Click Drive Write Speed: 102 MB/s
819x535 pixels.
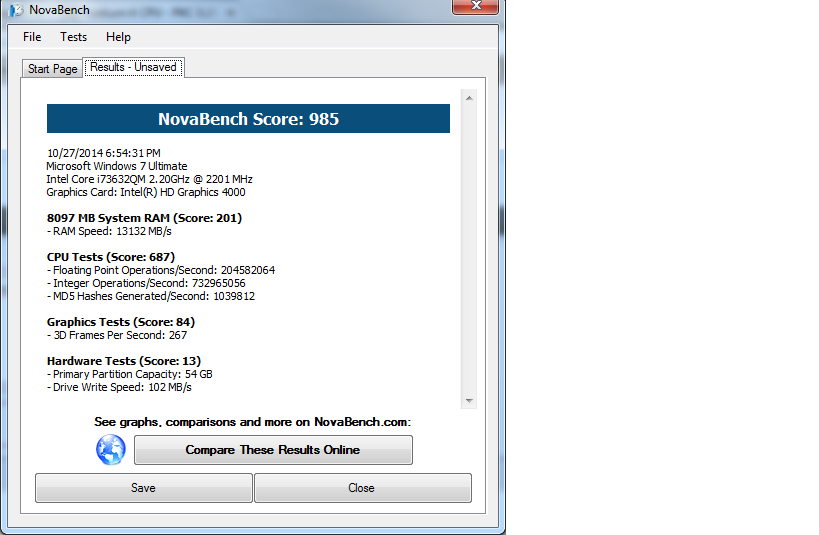(x=119, y=387)
